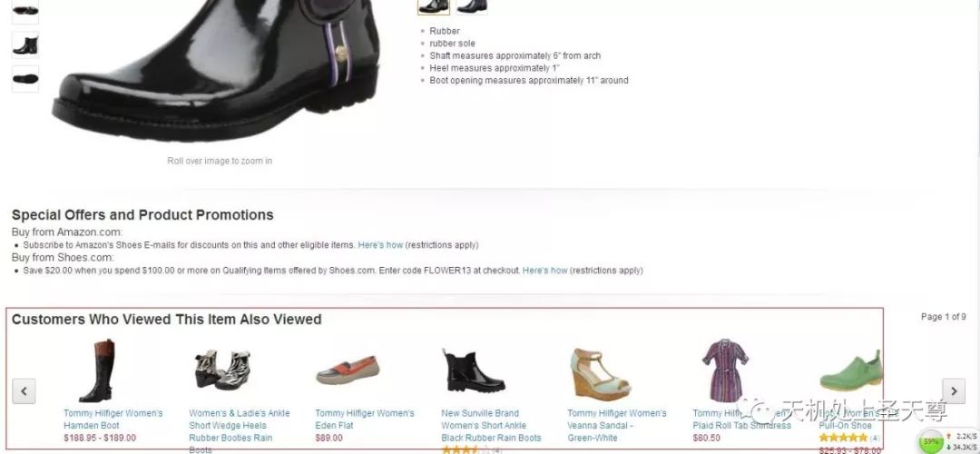Image resolution: width=980 pixels, height=454 pixels.
Task: Click the plaid shirtdress product image
Action: coord(725,370)
